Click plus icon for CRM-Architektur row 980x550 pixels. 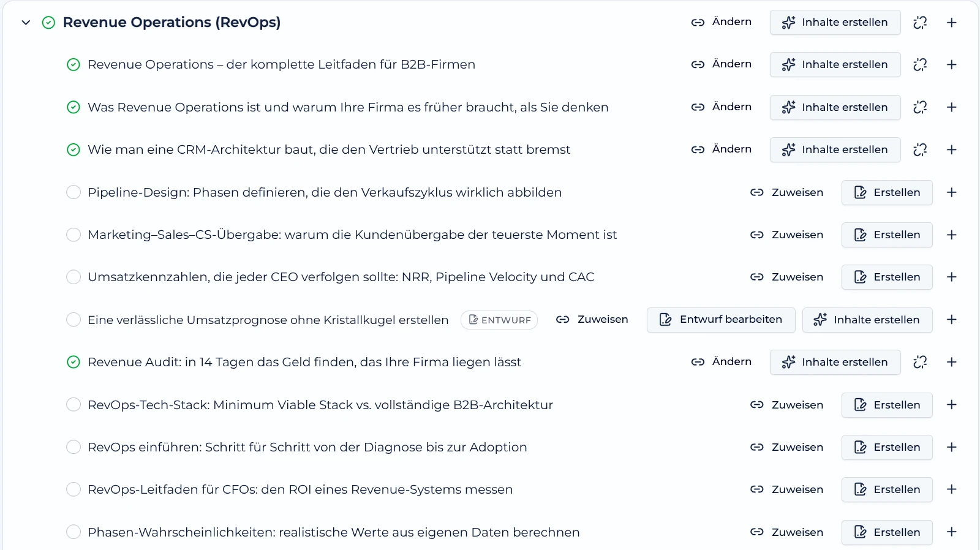tap(952, 149)
